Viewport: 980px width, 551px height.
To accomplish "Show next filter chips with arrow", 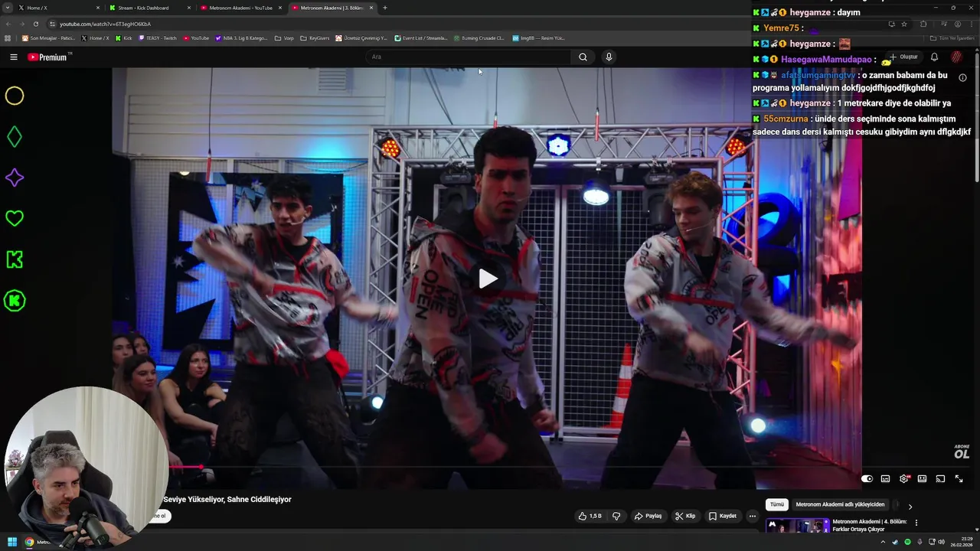I will tap(910, 507).
